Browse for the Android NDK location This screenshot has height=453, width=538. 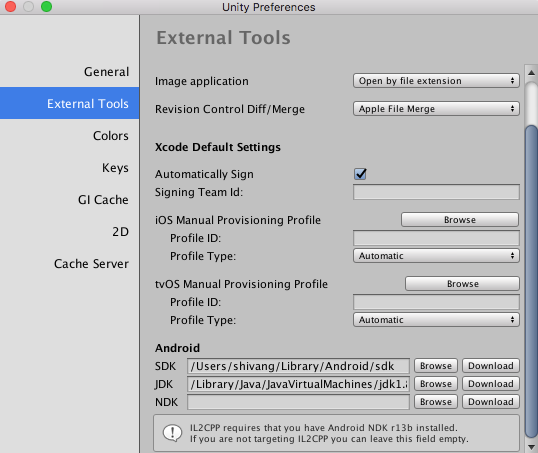[x=436, y=402]
